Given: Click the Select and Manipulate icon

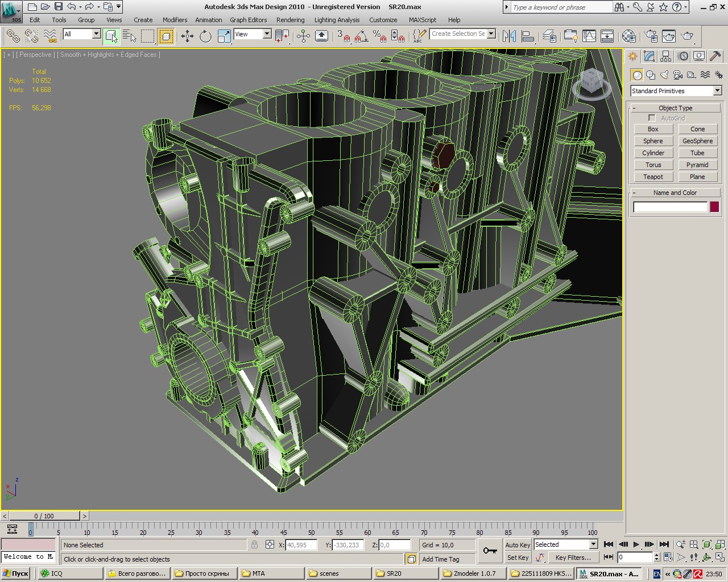Looking at the screenshot, I should 303,36.
